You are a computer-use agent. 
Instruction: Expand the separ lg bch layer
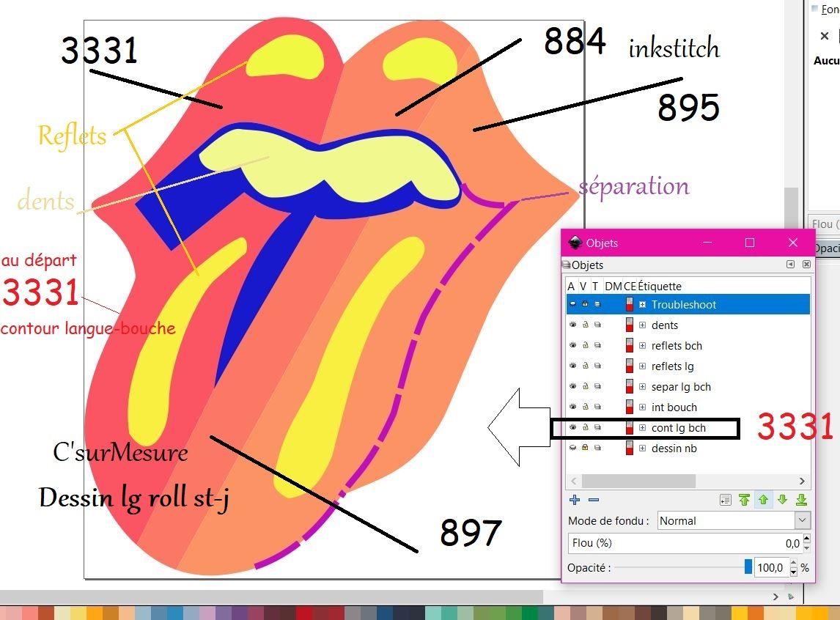tap(642, 386)
